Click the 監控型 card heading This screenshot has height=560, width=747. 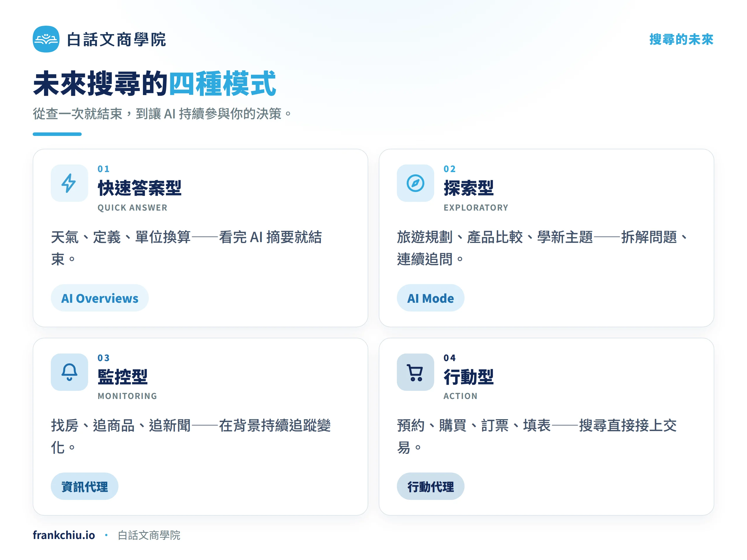pyautogui.click(x=123, y=377)
